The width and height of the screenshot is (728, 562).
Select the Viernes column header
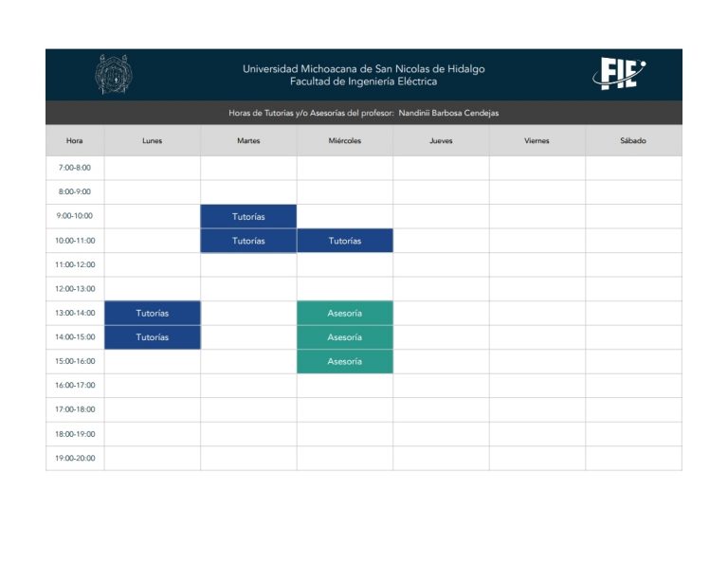tap(537, 141)
